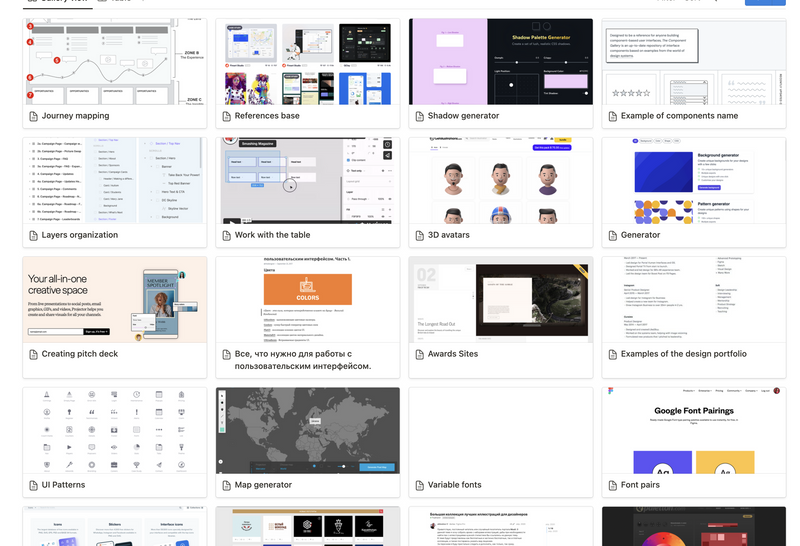Open the 3D avatars faces thumbnail
The height and width of the screenshot is (546, 800).
pos(501,181)
